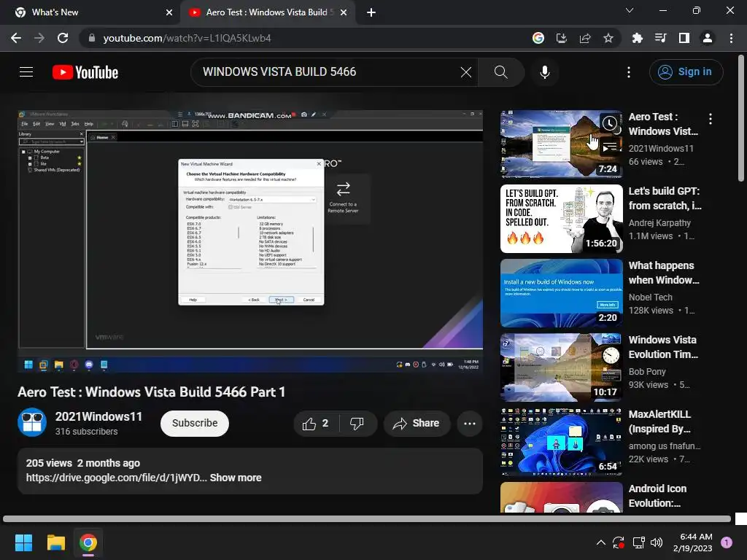The height and width of the screenshot is (560, 747).
Task: Add Aero Test video to queue
Action: pos(610,147)
